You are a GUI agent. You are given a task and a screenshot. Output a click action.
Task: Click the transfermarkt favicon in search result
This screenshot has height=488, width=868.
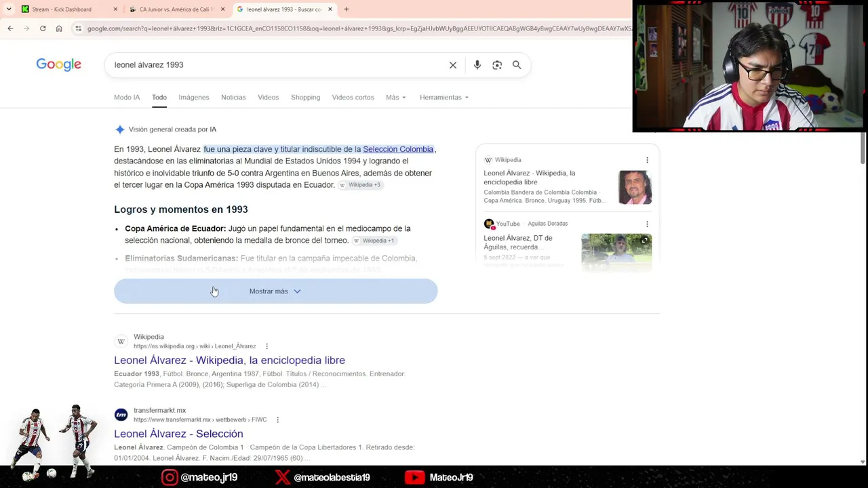click(121, 415)
